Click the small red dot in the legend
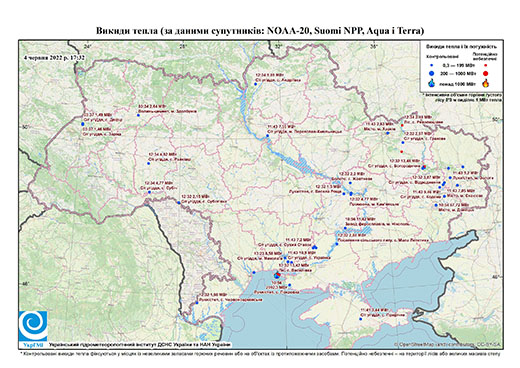Image resolution: width=520 pixels, height=368 pixels. point(486,65)
